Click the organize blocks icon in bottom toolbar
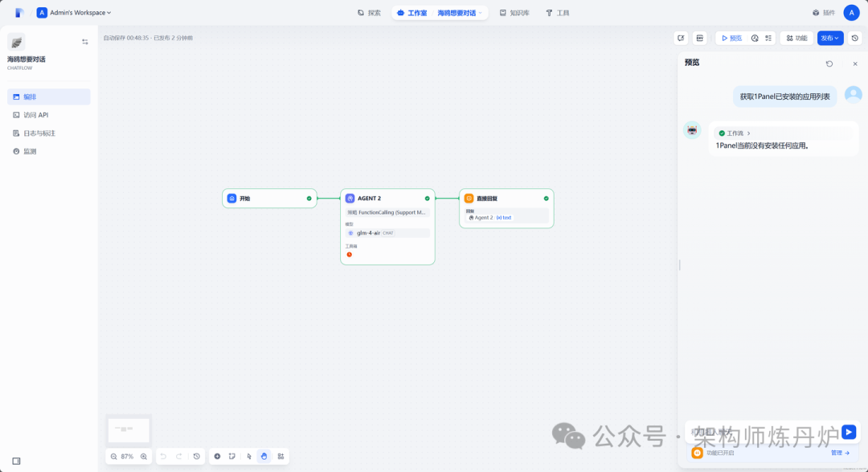The width and height of the screenshot is (868, 472). click(x=280, y=456)
